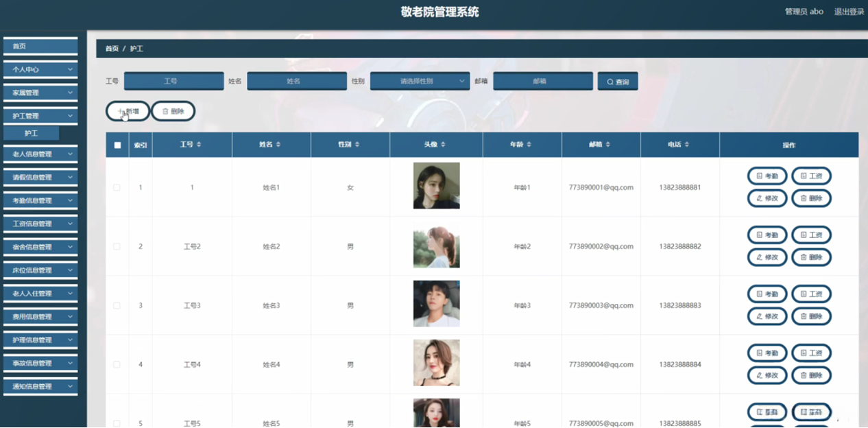Open the 事故信息管理 sidebar menu
Viewport: 868px width, 428px height.
40,363
